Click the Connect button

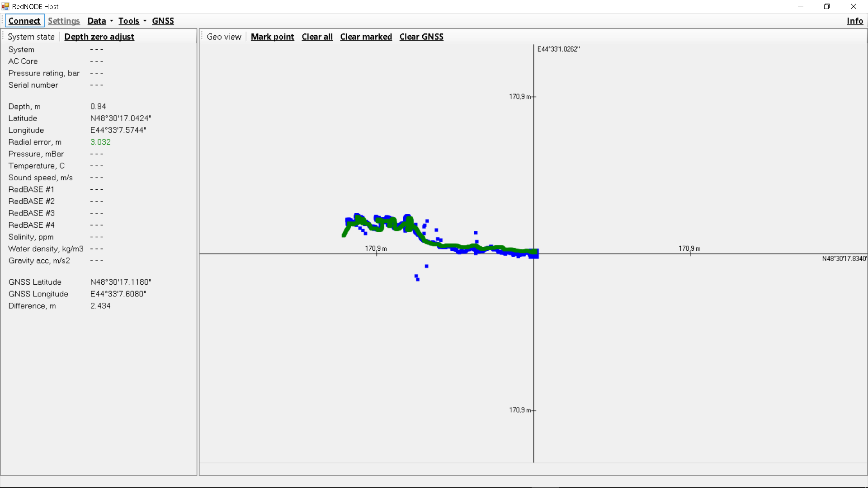[24, 21]
